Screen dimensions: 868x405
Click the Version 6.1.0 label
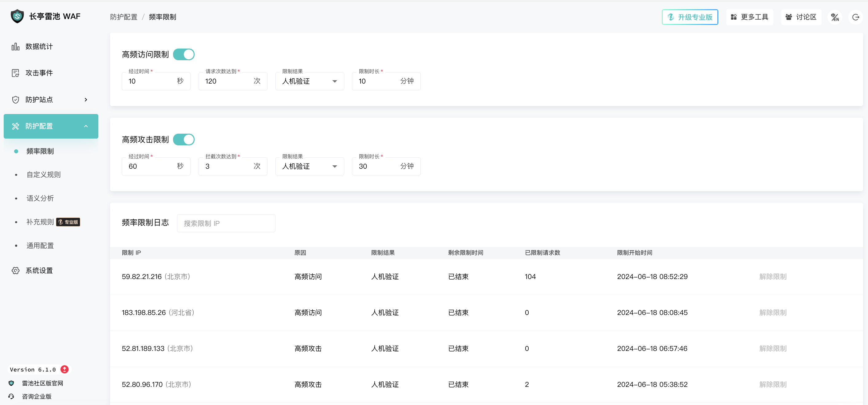point(33,370)
